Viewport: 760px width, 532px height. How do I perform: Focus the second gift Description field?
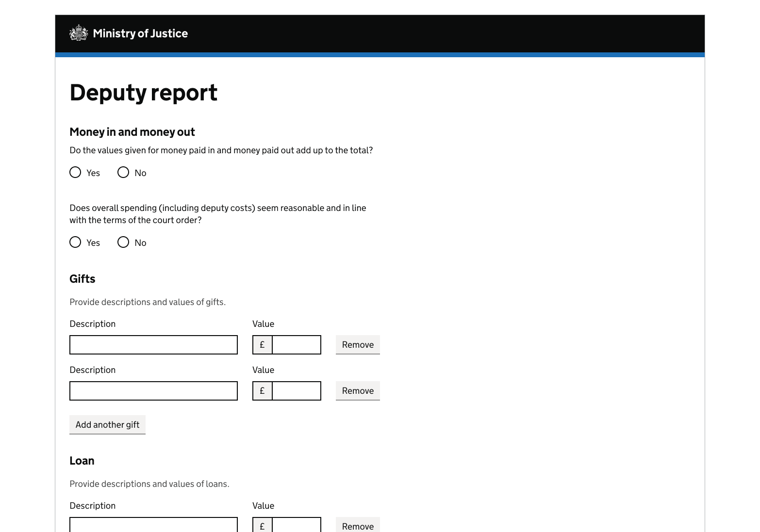(x=153, y=391)
